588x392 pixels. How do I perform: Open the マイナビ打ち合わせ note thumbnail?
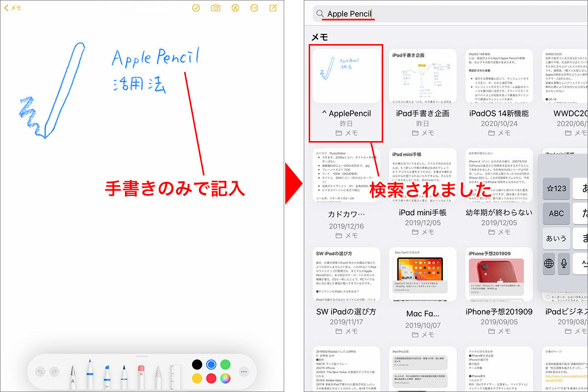click(499, 369)
